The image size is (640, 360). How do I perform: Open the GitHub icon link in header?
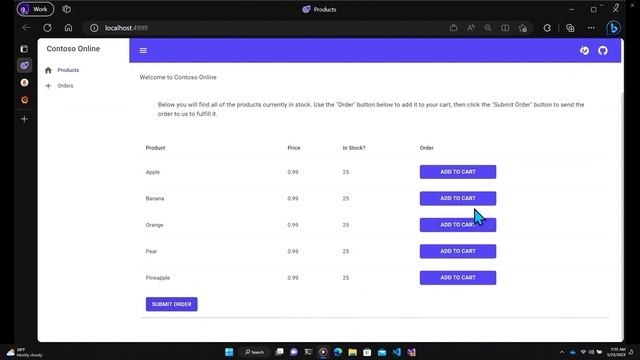603,51
